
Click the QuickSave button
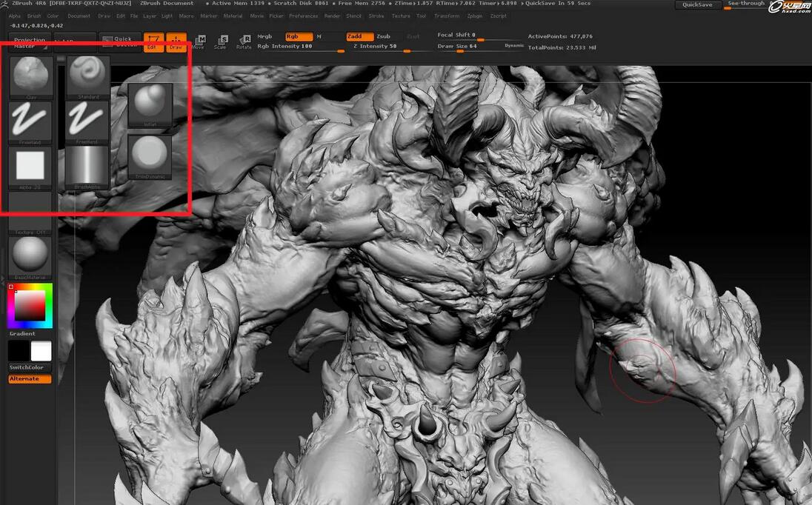(x=697, y=4)
